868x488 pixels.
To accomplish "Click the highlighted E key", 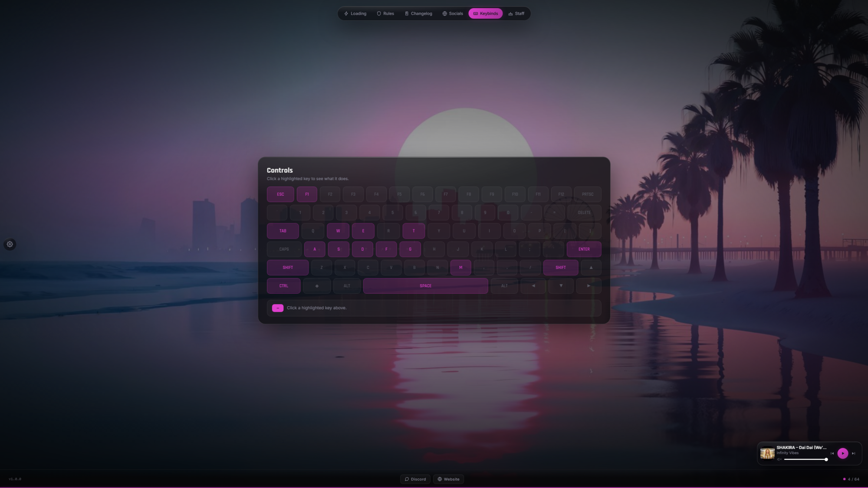I will coord(363,231).
